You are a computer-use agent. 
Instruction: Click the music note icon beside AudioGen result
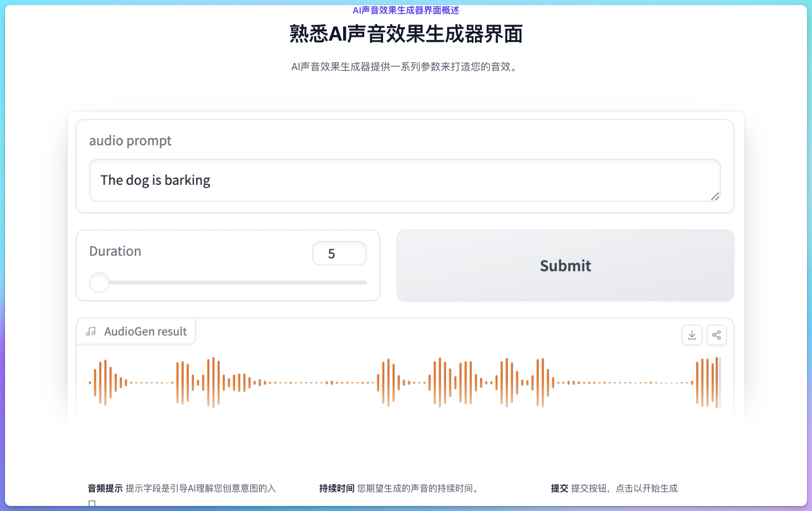91,331
